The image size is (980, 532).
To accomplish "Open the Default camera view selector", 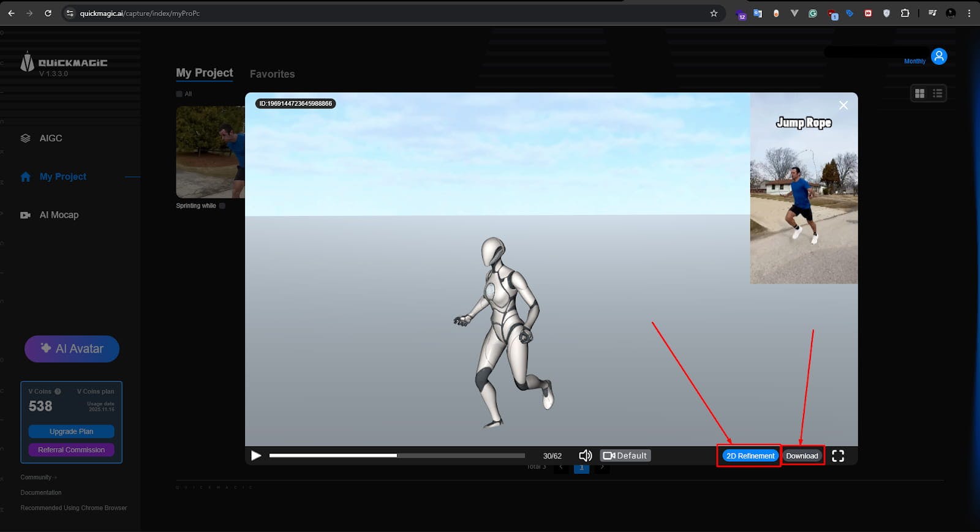I will (x=625, y=455).
